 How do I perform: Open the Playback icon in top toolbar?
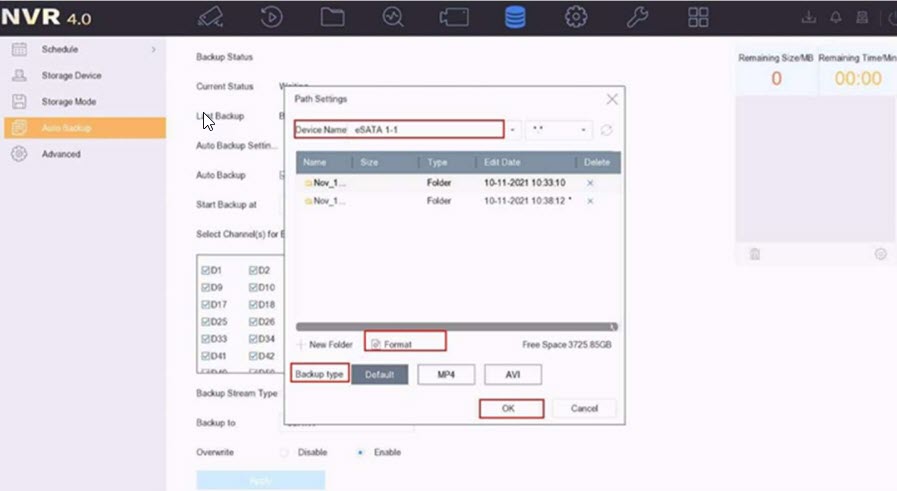271,17
